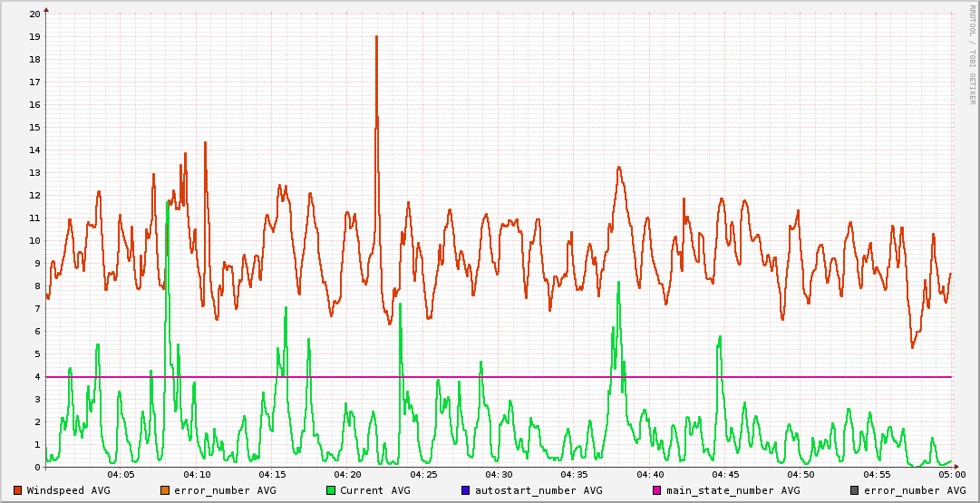Click the 04:15 time axis label

click(272, 476)
